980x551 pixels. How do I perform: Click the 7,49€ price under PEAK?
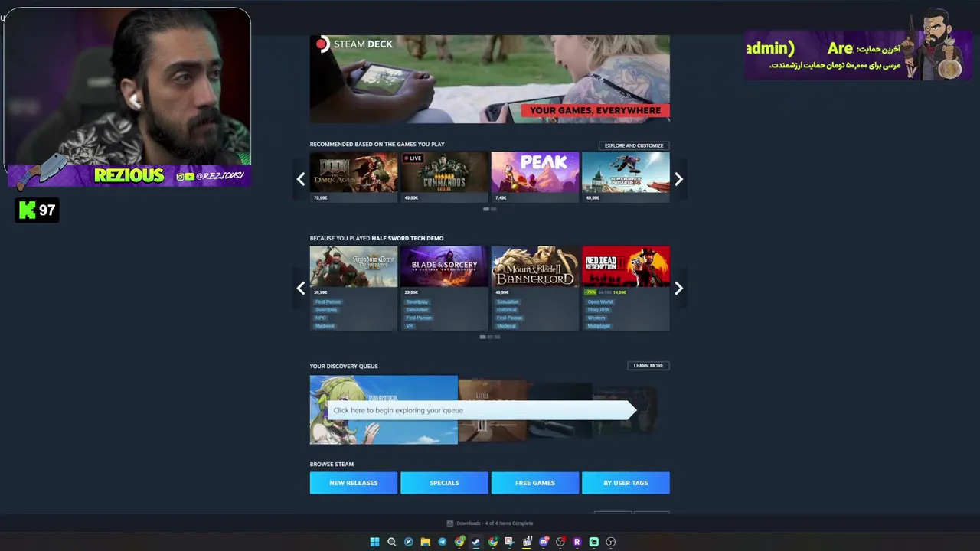501,197
